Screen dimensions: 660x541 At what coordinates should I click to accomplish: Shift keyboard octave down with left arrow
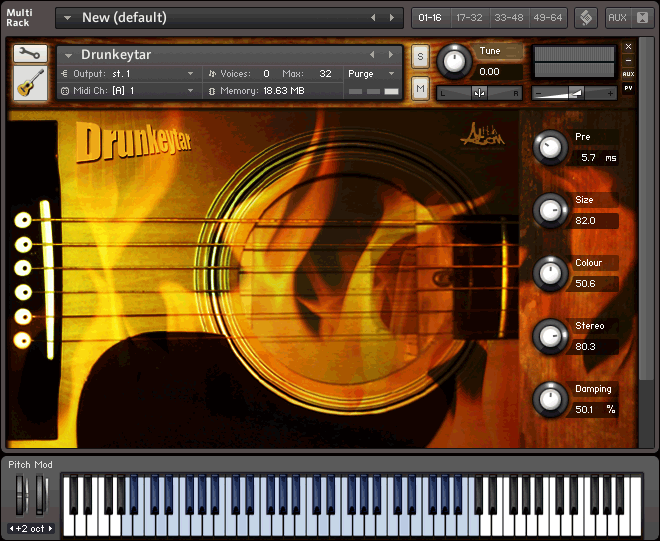(x=11, y=528)
